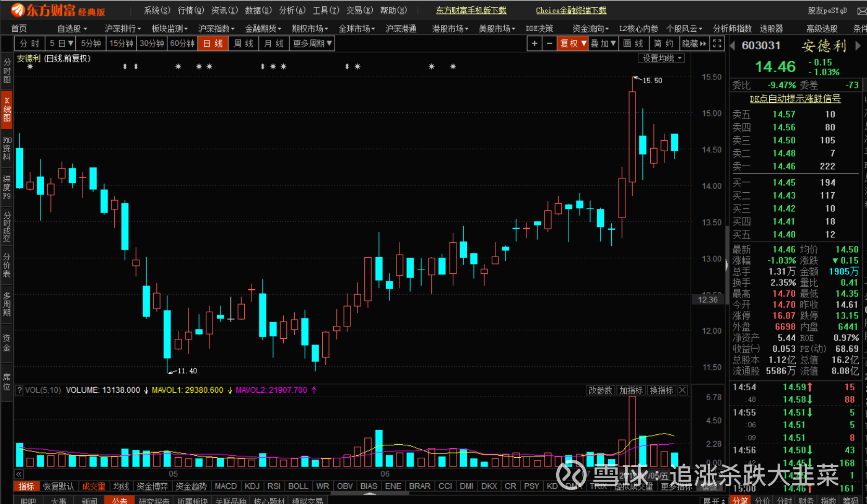The width and height of the screenshot is (867, 504).
Task: Select 日线 period
Action: pyautogui.click(x=213, y=44)
